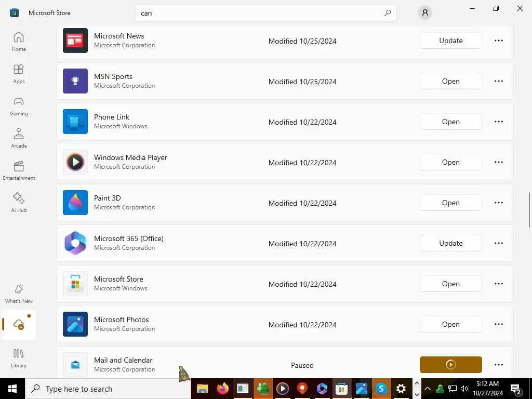Click the vertical scrollbar thumb

coord(529,210)
